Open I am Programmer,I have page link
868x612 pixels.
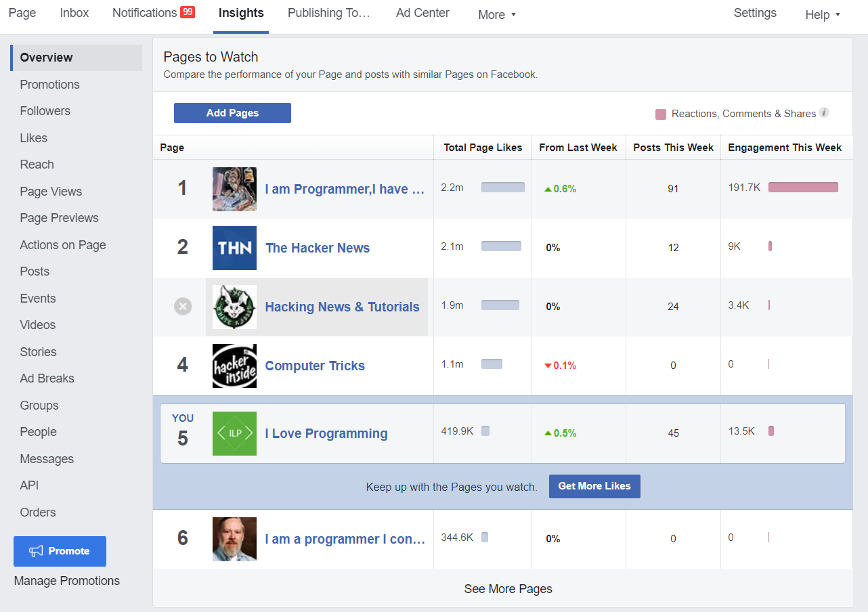point(345,189)
